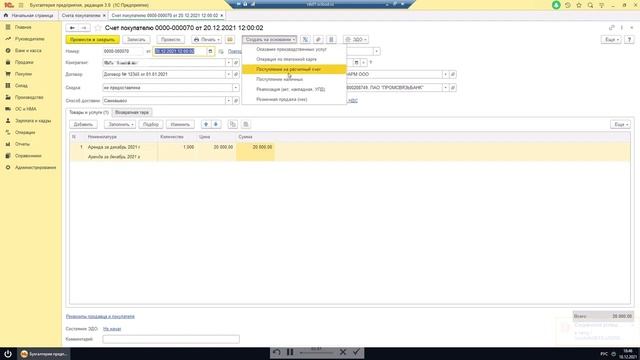This screenshot has height=360, width=640.
Task: Open the table Ещё dropdown
Action: click(620, 124)
